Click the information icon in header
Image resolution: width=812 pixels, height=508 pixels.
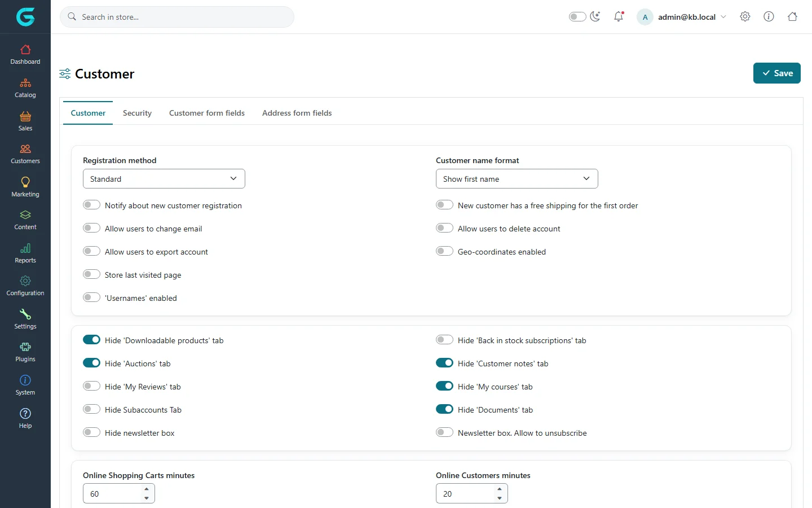[769, 16]
